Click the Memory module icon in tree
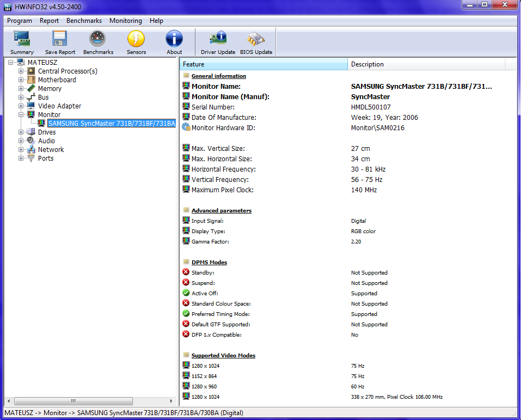This screenshot has width=521, height=420. tap(31, 88)
